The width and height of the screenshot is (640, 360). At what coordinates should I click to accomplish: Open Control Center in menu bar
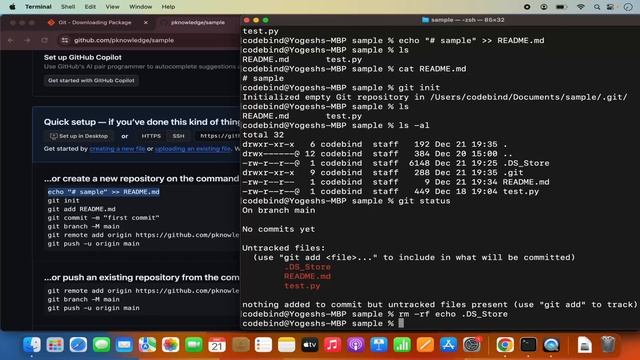click(610, 7)
